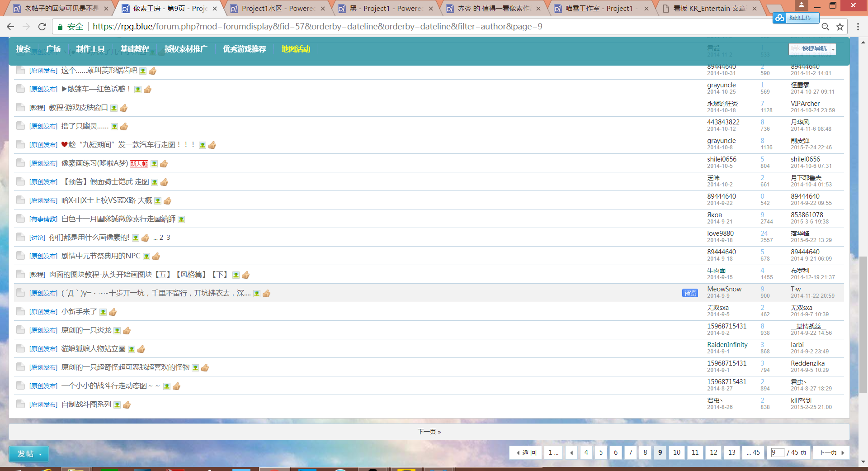Switch to the Project1水区 browser tab
This screenshot has height=471, width=868.
(x=278, y=9)
